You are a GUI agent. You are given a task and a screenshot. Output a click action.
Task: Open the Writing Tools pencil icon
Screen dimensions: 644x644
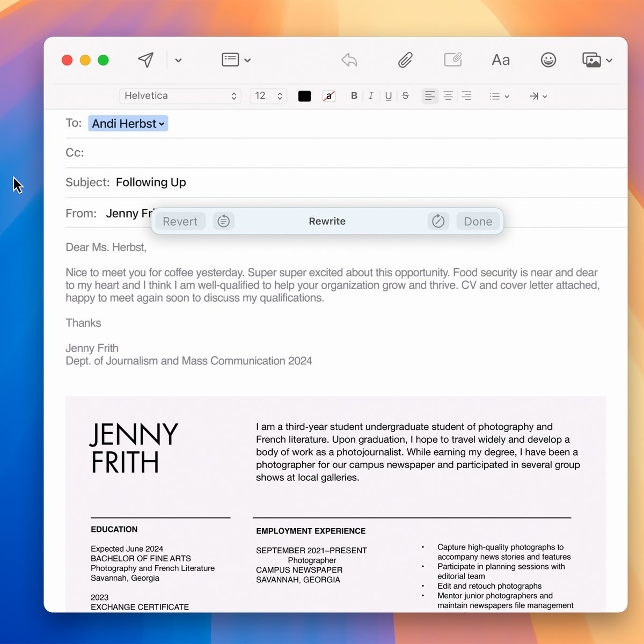pyautogui.click(x=438, y=221)
